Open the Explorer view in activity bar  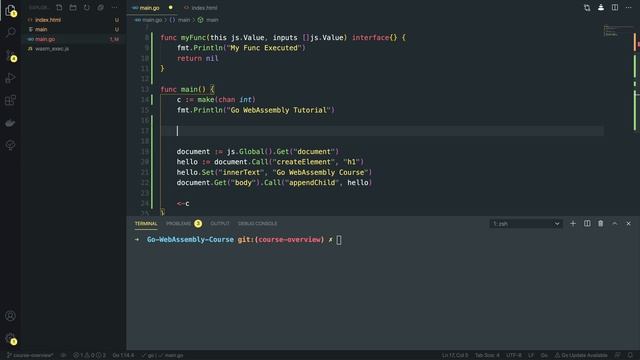10,10
